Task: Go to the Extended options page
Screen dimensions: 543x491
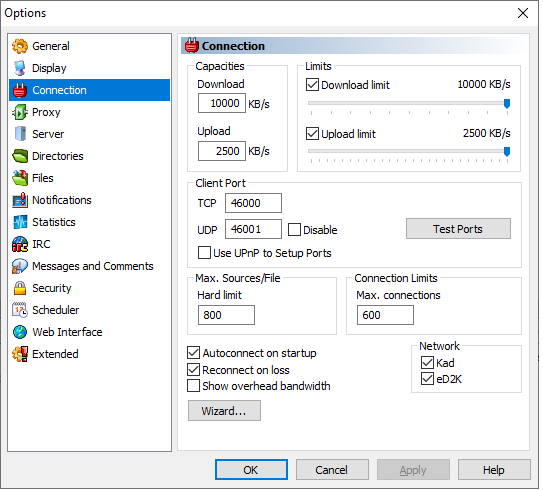Action: pos(90,354)
